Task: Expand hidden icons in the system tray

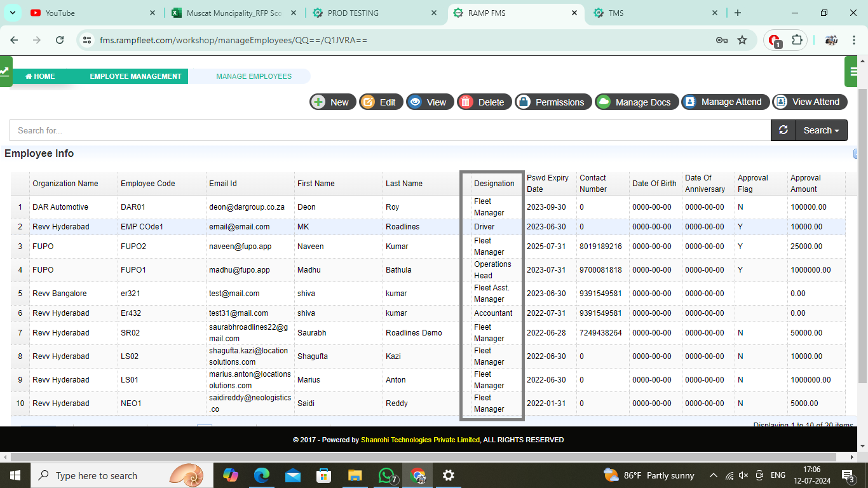Action: coord(713,475)
